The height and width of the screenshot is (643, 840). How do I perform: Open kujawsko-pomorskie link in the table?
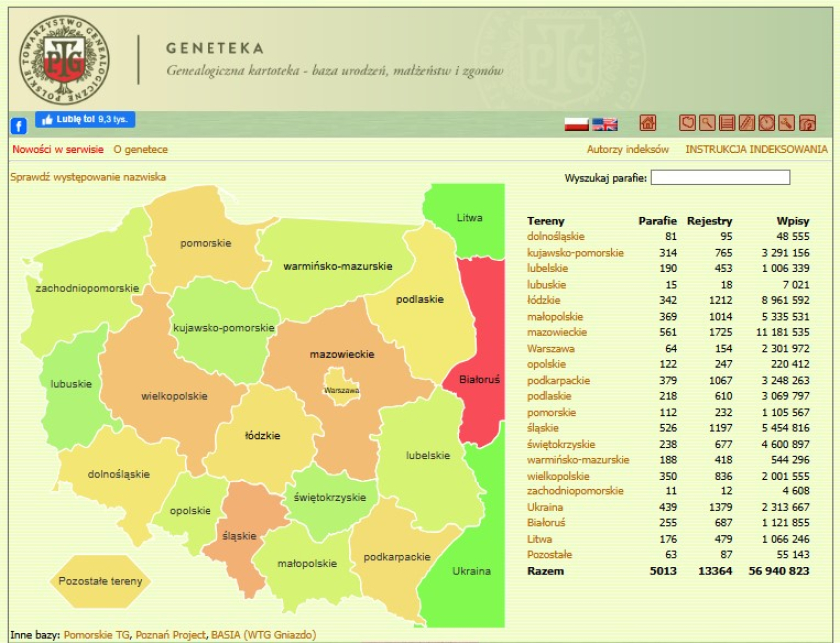575,252
